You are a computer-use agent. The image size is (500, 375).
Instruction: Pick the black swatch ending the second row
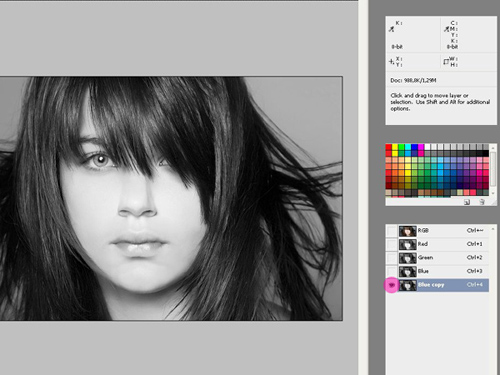[x=485, y=153]
